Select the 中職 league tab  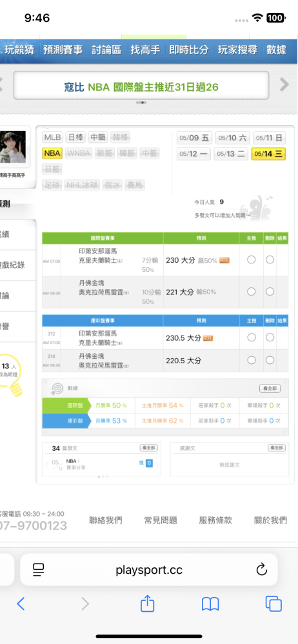click(97, 137)
